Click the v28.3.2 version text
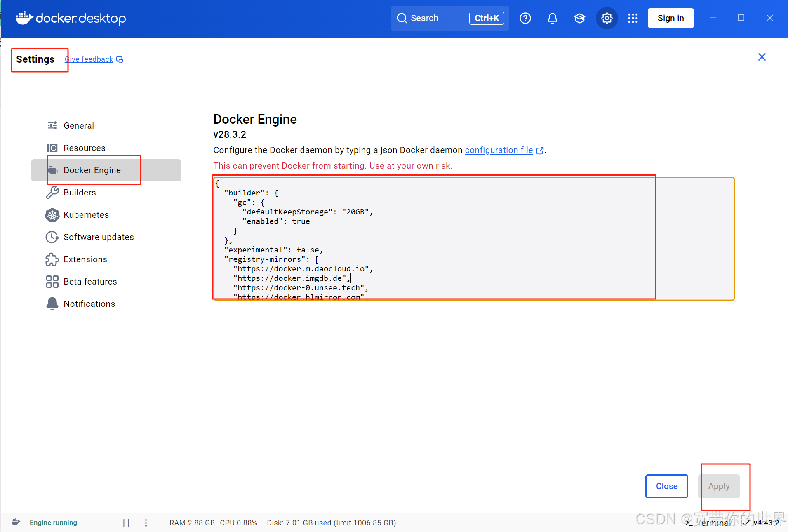The height and width of the screenshot is (532, 788). (230, 134)
